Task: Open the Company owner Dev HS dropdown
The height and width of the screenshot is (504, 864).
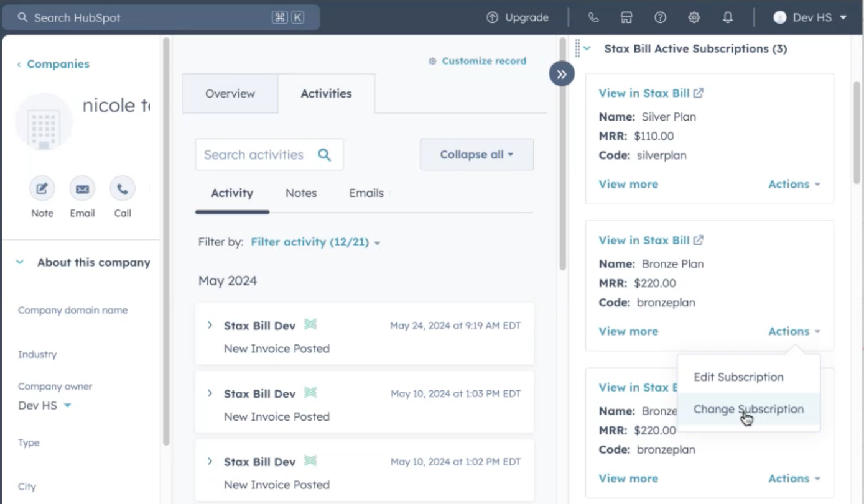Action: coord(45,405)
